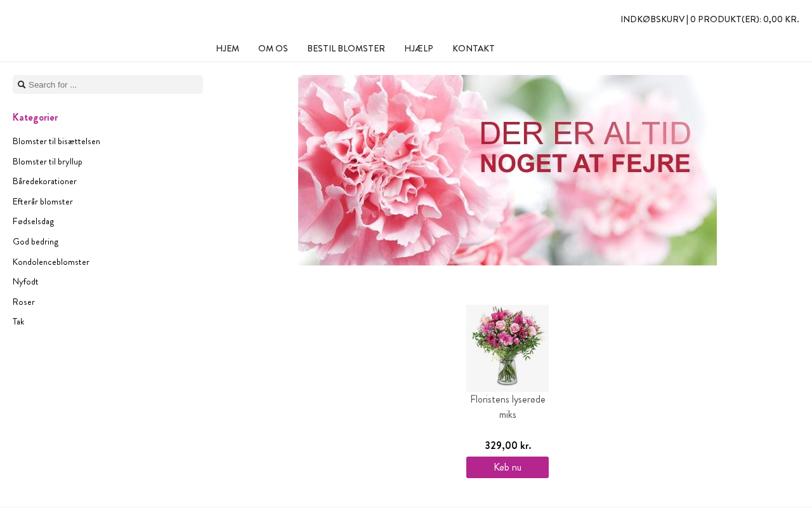Open the HJEM menu item
Image resolution: width=812 pixels, height=508 pixels.
point(227,48)
